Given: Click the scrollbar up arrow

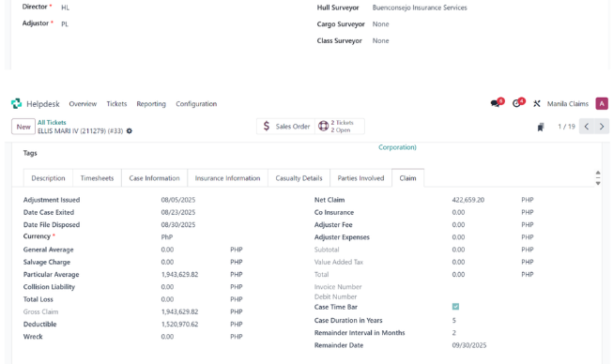Looking at the screenshot, I should pyautogui.click(x=598, y=173).
